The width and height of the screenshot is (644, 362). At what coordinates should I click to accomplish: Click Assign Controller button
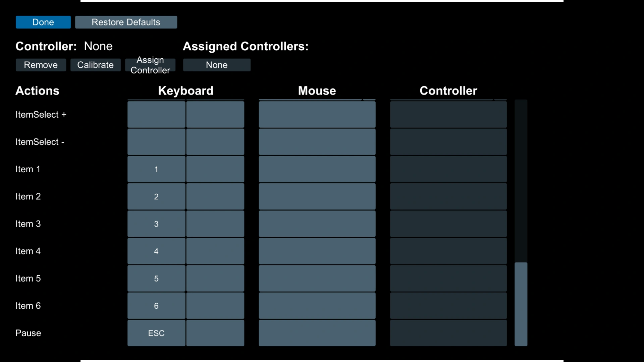pyautogui.click(x=150, y=65)
